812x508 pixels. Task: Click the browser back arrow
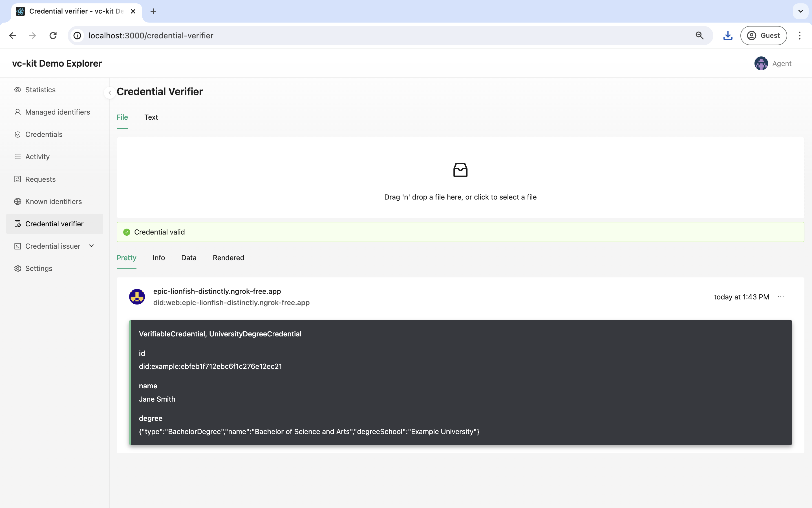click(x=12, y=36)
